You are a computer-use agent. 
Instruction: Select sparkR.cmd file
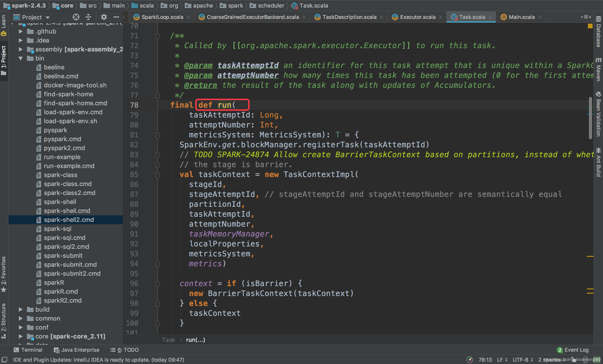click(x=61, y=291)
